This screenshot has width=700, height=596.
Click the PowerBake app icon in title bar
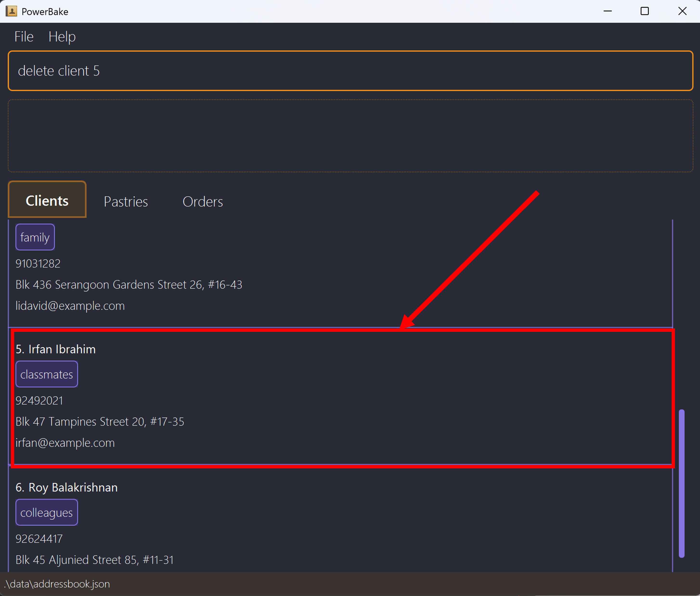pyautogui.click(x=11, y=11)
